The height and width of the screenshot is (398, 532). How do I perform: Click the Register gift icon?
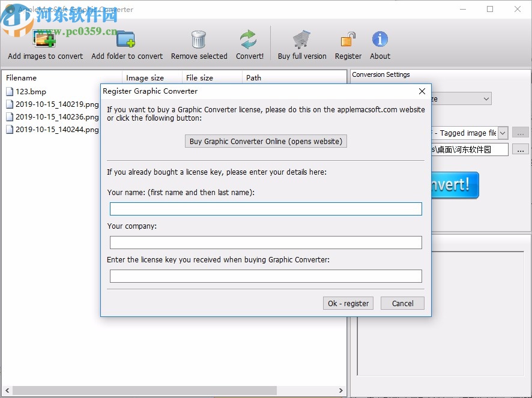(348, 38)
